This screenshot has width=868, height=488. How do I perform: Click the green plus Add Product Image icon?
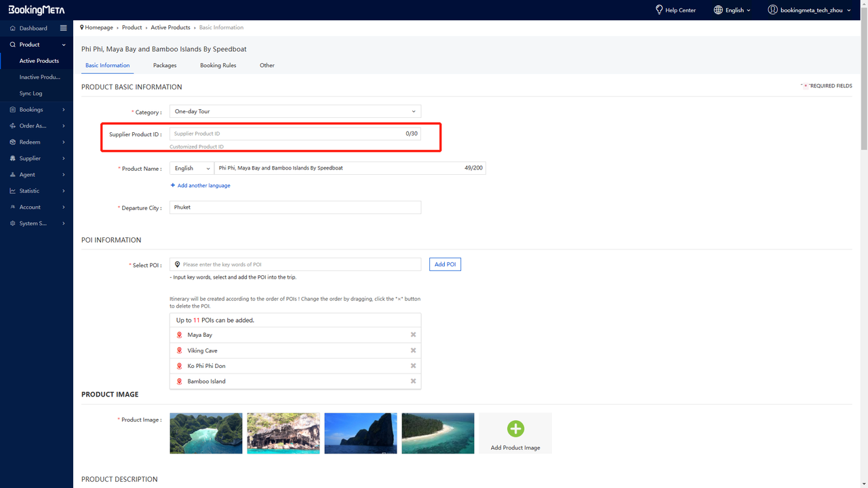[x=515, y=428]
